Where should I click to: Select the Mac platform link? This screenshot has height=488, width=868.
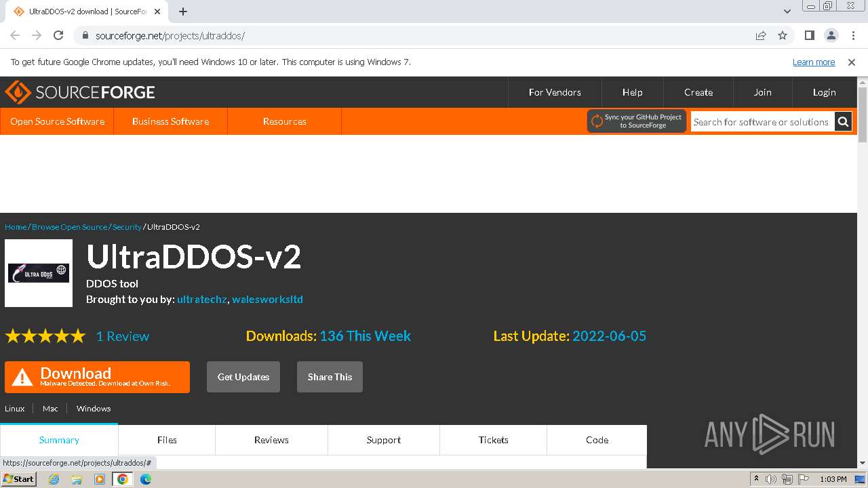pos(50,409)
